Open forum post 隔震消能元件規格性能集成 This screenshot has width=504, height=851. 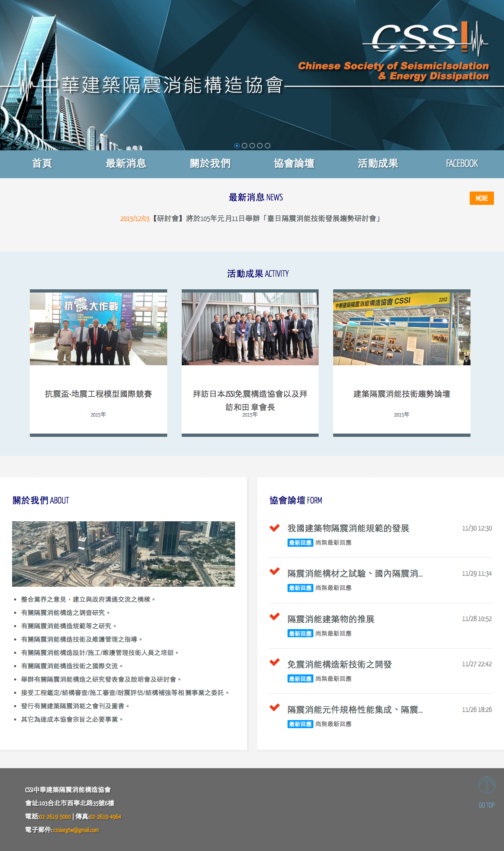tap(355, 710)
